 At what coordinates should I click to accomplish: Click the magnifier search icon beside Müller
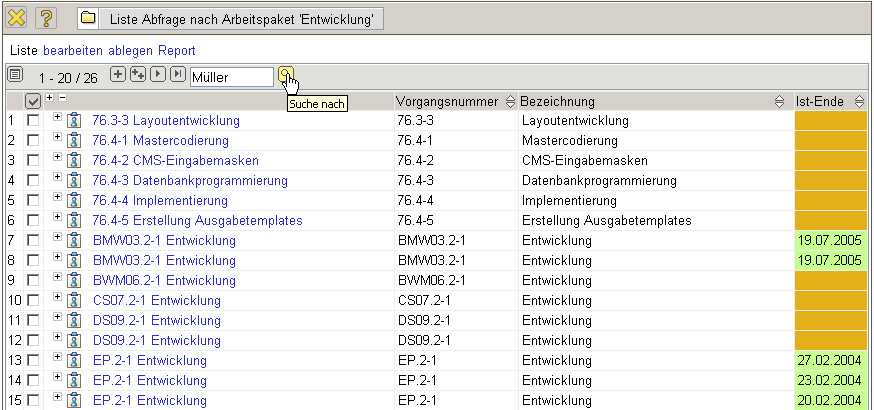click(x=285, y=76)
